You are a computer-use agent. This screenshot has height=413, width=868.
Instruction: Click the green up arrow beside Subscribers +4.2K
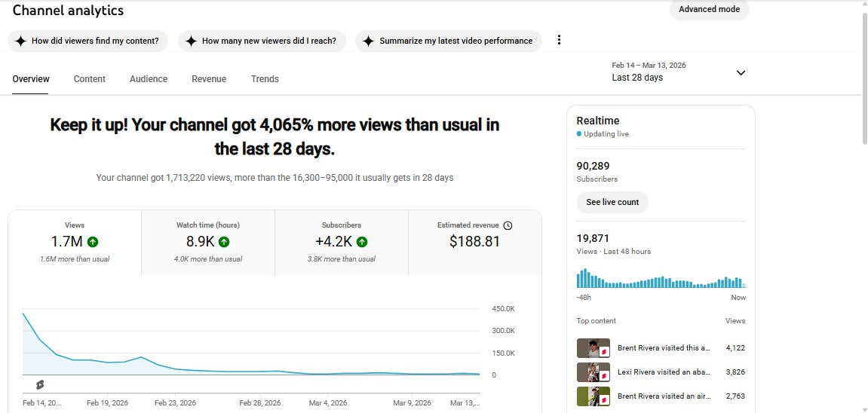[x=362, y=242]
